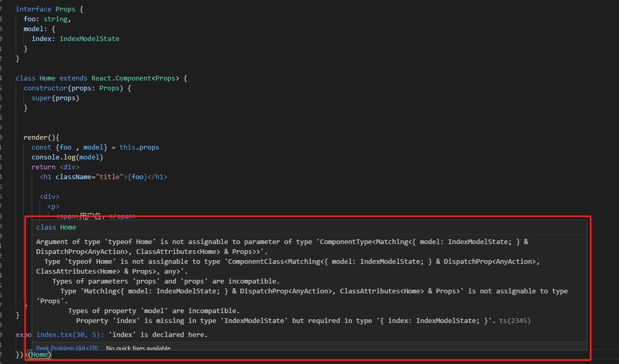Image resolution: width=619 pixels, height=364 pixels.
Task: Place cursor inside the constructor parameter props
Action: point(81,88)
